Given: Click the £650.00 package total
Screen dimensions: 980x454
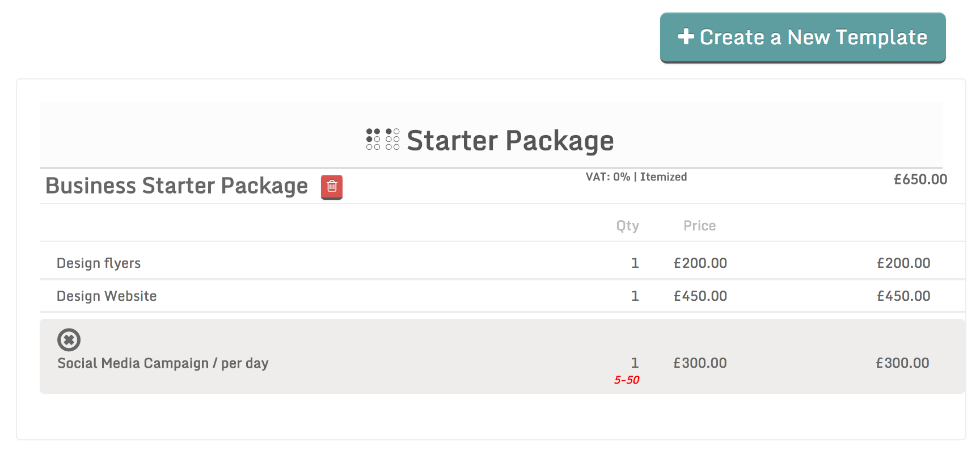Looking at the screenshot, I should tap(920, 179).
